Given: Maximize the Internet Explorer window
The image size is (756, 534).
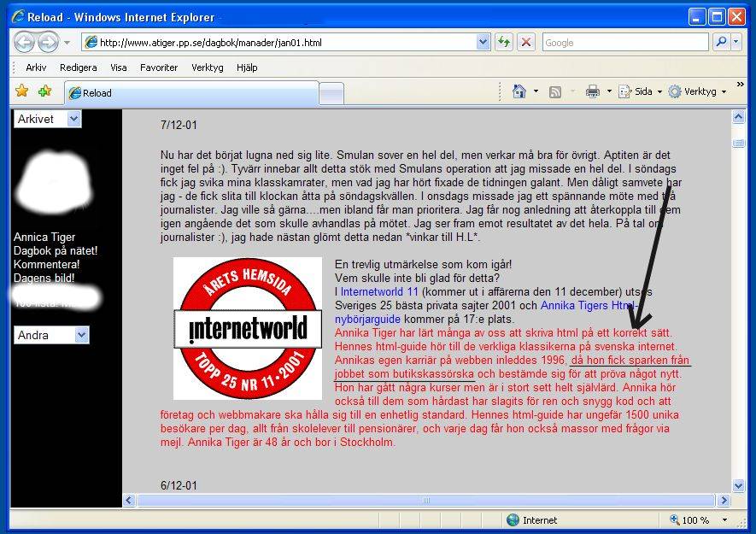Looking at the screenshot, I should (717, 17).
